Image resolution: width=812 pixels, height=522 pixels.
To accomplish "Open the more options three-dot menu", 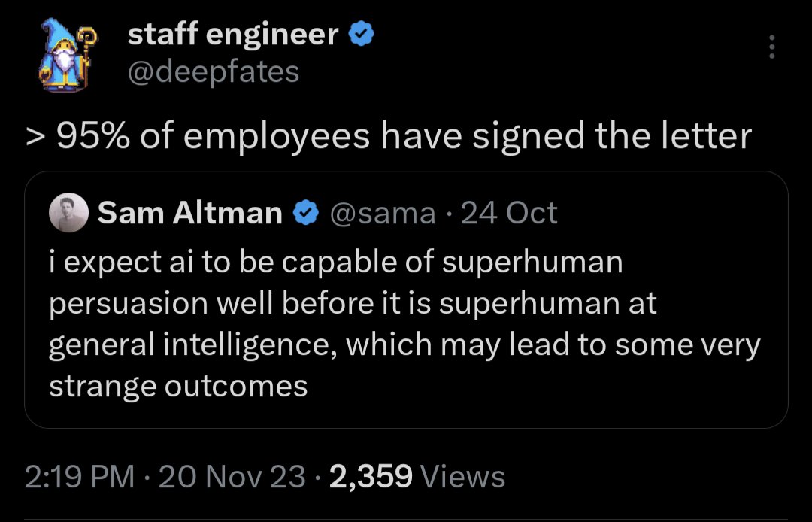I will click(771, 47).
